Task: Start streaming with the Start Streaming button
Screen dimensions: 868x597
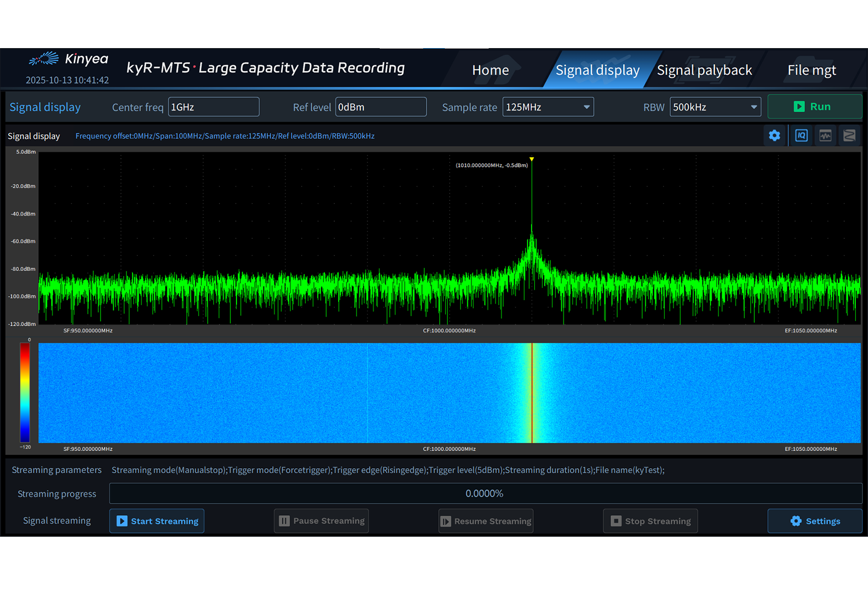Action: [157, 521]
